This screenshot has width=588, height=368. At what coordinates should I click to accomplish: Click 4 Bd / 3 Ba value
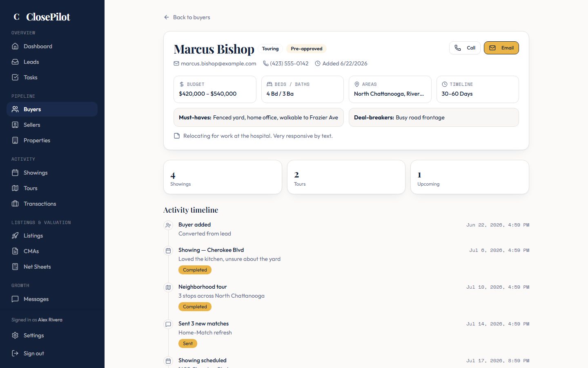[280, 94]
